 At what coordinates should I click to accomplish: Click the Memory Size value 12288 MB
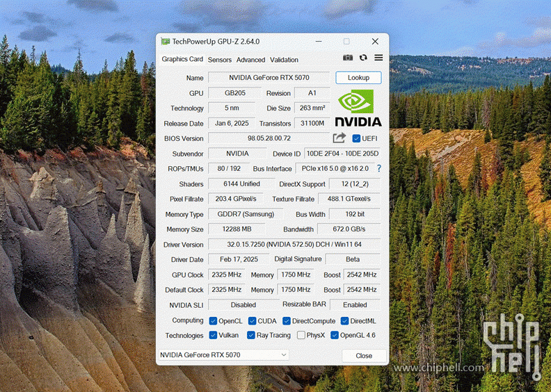point(237,229)
